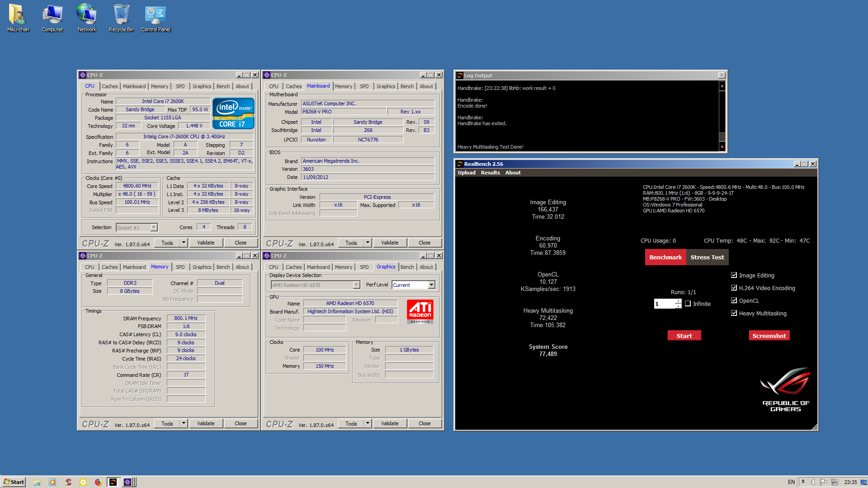Open the Results menu in RealBench
This screenshot has height=488, width=868.
490,173
